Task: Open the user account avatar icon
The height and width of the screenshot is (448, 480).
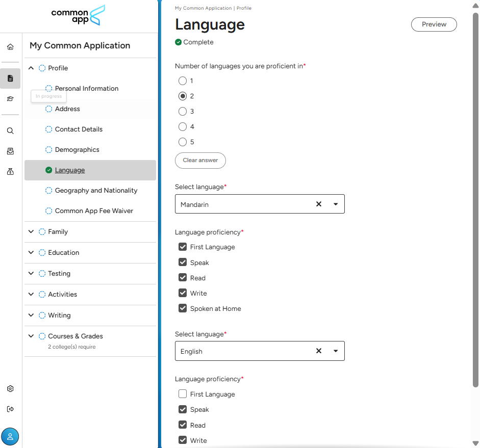Action: coord(10,437)
